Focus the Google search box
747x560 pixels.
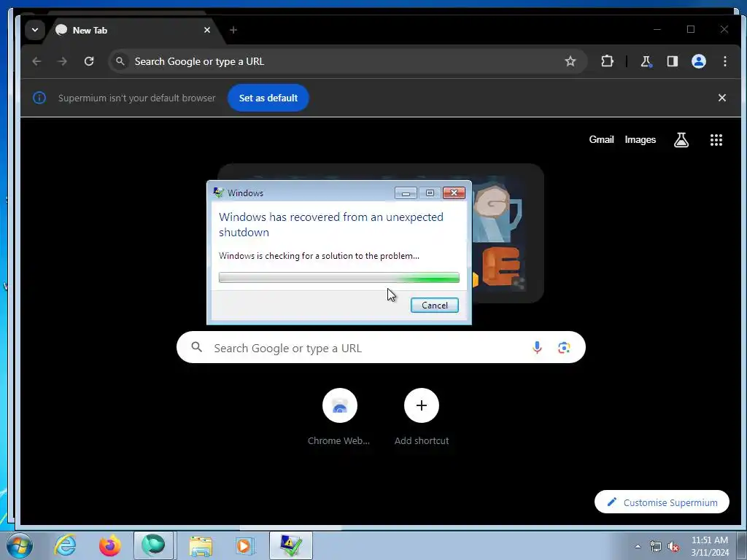click(x=381, y=348)
